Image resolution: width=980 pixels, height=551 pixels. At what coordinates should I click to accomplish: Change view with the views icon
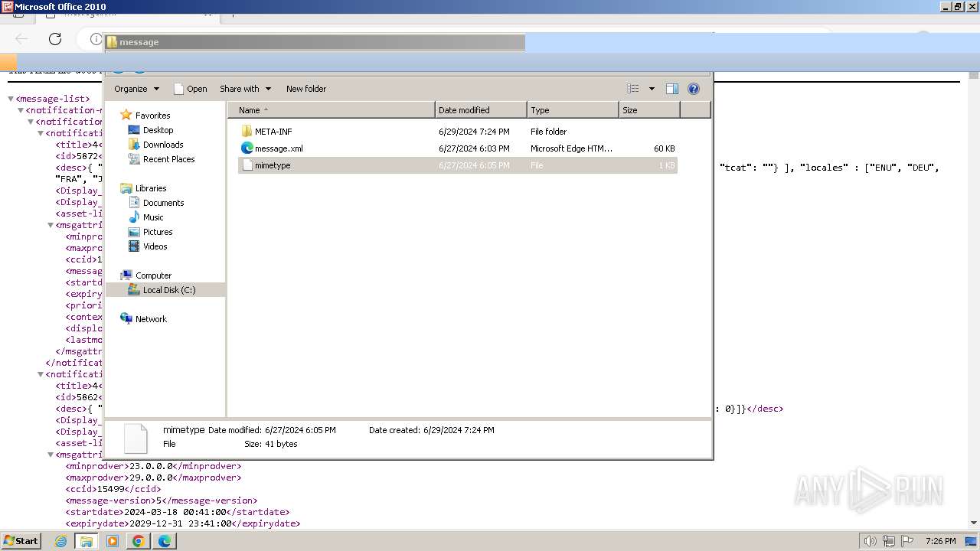tap(633, 89)
